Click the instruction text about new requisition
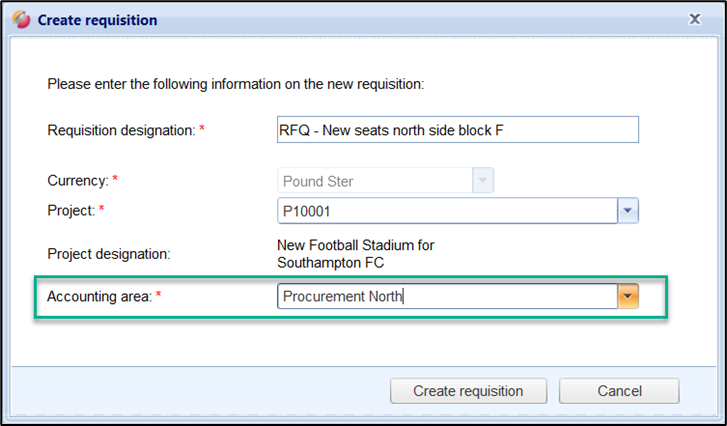The width and height of the screenshot is (727, 426). (236, 84)
